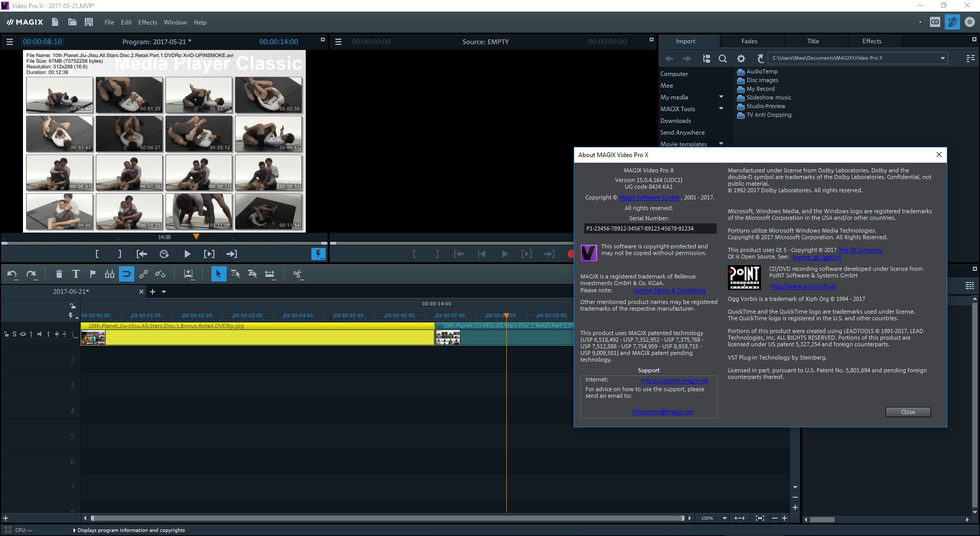Open the Edit menu
The width and height of the screenshot is (980, 536).
(x=126, y=22)
